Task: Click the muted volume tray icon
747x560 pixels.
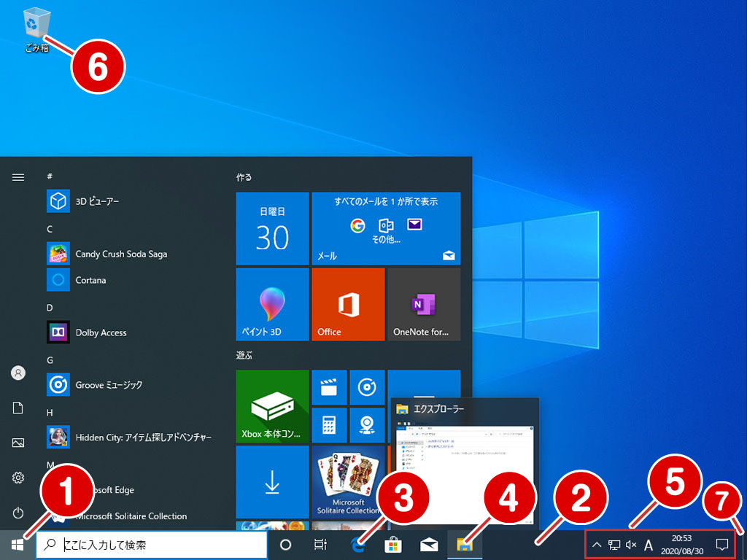Action: pyautogui.click(x=631, y=545)
